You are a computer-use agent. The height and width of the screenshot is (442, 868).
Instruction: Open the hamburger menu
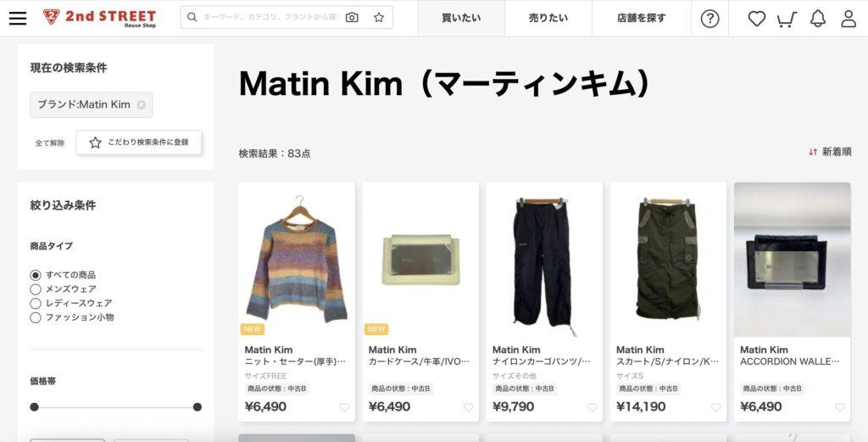click(x=18, y=18)
